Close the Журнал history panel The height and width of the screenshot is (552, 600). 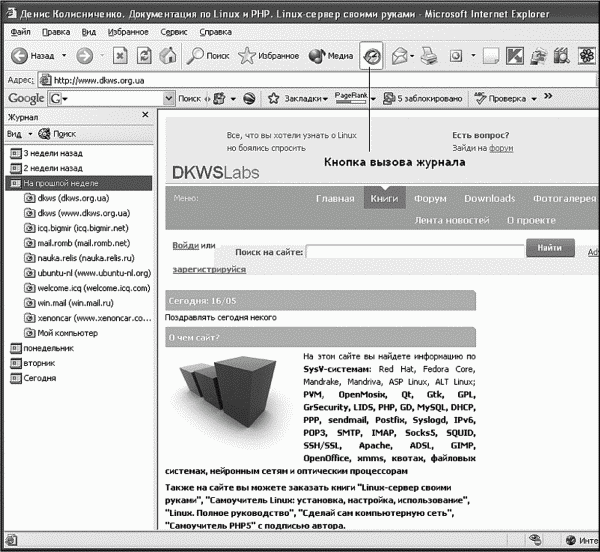[147, 117]
